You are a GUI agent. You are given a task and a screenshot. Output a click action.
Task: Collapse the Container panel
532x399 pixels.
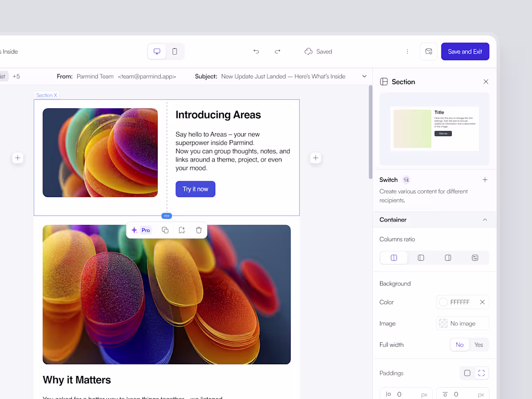coord(485,219)
